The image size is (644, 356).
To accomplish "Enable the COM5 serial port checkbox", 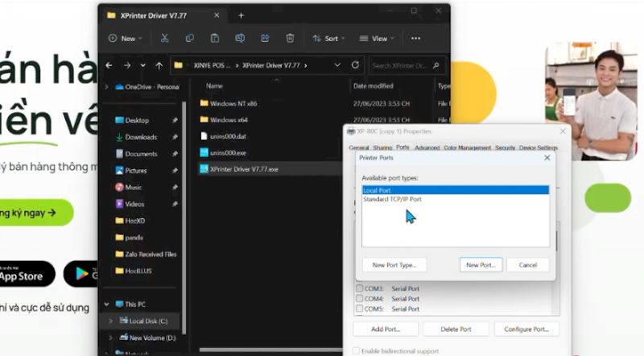I will (359, 308).
